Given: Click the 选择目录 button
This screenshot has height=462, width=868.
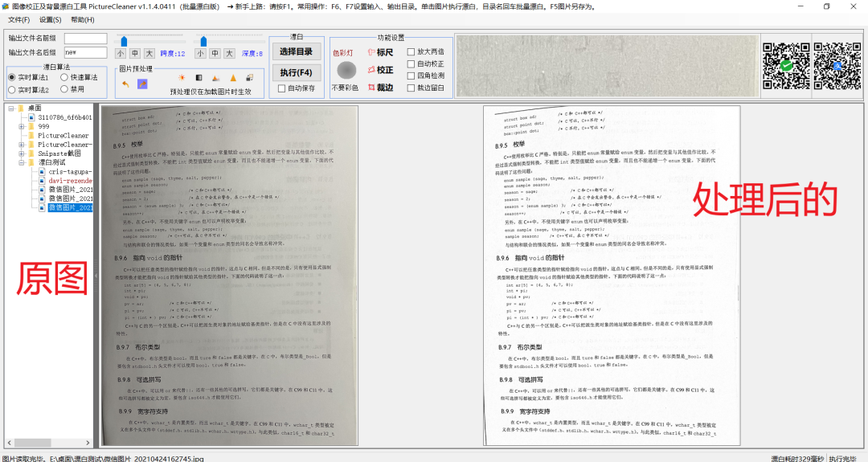Looking at the screenshot, I should click(296, 52).
